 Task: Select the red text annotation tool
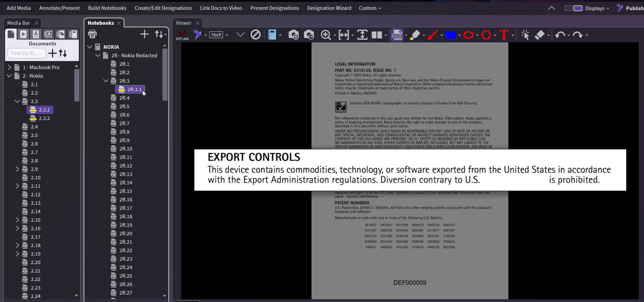[504, 35]
